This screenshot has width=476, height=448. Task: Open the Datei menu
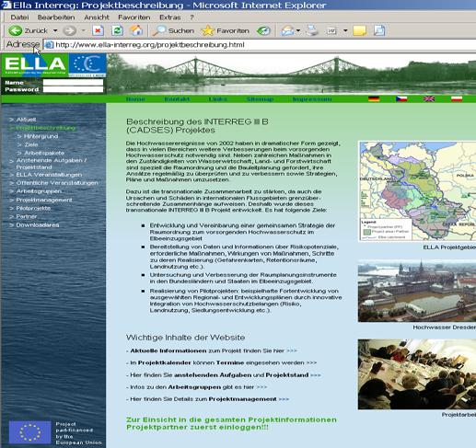[x=19, y=17]
